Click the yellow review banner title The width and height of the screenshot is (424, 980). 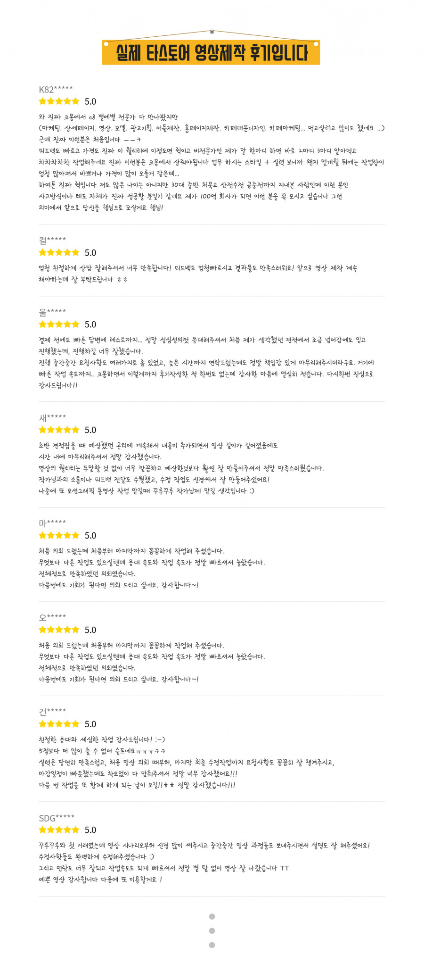tap(211, 52)
